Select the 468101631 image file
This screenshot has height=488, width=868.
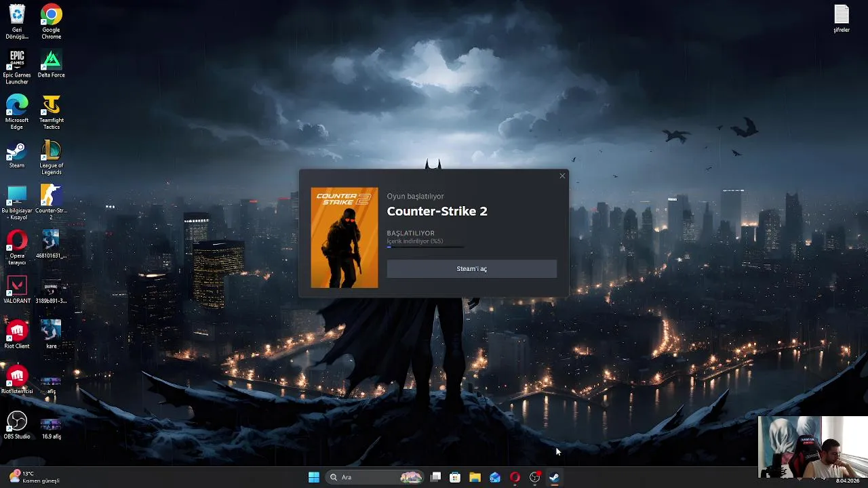coord(51,244)
